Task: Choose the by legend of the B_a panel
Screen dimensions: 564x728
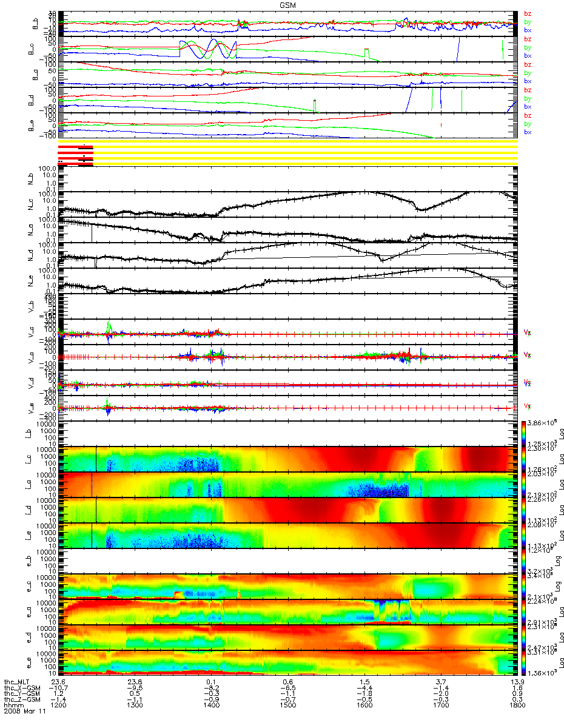Action: [528, 73]
